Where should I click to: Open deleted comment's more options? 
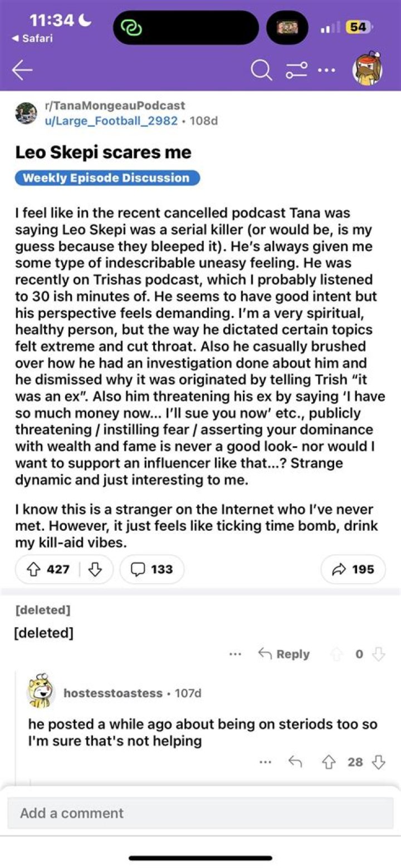[235, 654]
